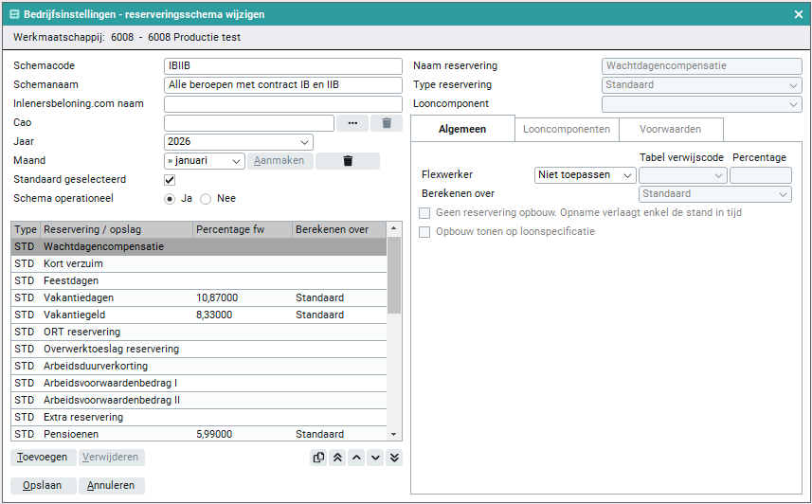Select the Feestdagen row
Image resolution: width=812 pixels, height=504 pixels.
(199, 281)
